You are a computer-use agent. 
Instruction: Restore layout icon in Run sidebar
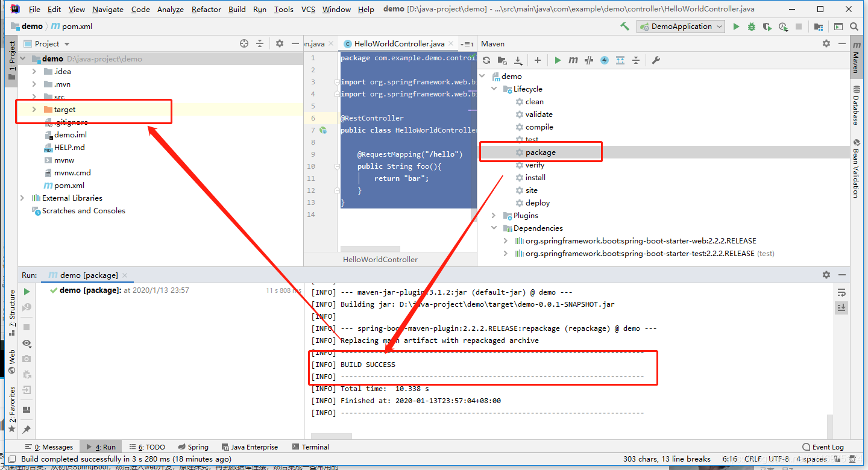coord(27,410)
